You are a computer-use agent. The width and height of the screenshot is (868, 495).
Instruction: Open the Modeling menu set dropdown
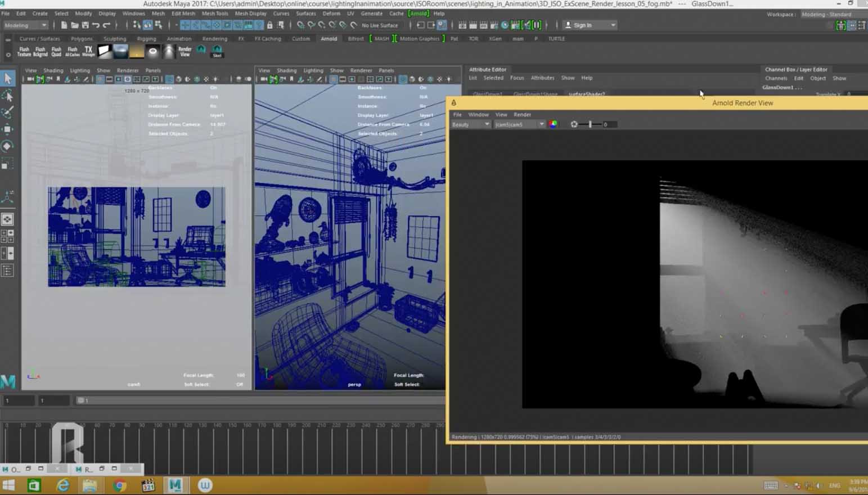[25, 25]
